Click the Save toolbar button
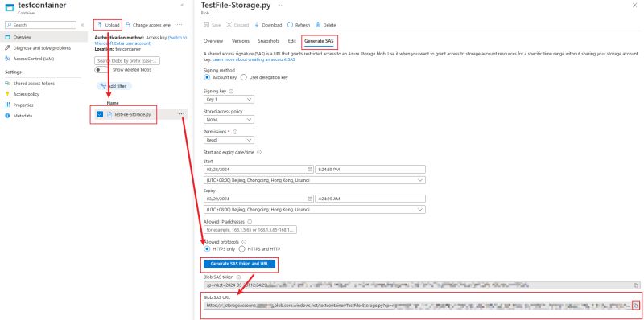644x320 pixels. point(213,25)
